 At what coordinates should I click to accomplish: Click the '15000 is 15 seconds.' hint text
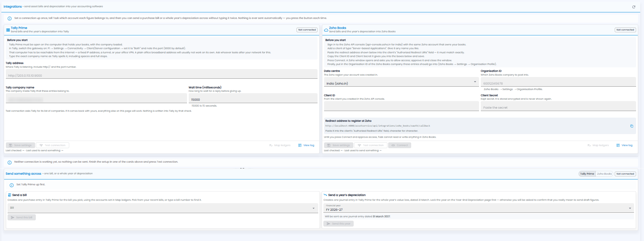[204, 106]
